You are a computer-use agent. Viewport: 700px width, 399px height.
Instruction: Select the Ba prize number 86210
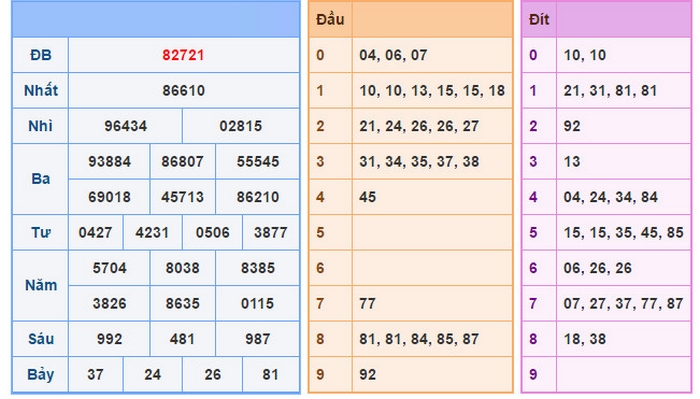click(x=258, y=197)
